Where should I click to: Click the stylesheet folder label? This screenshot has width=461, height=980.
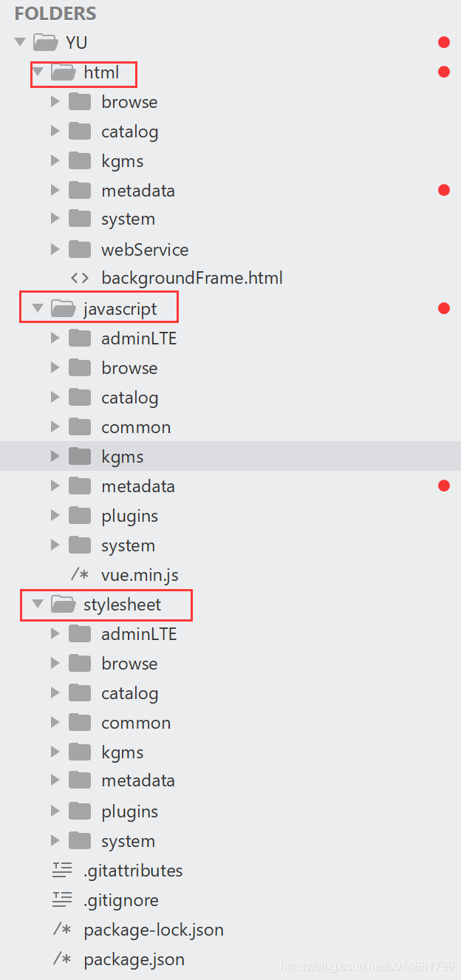point(123,605)
